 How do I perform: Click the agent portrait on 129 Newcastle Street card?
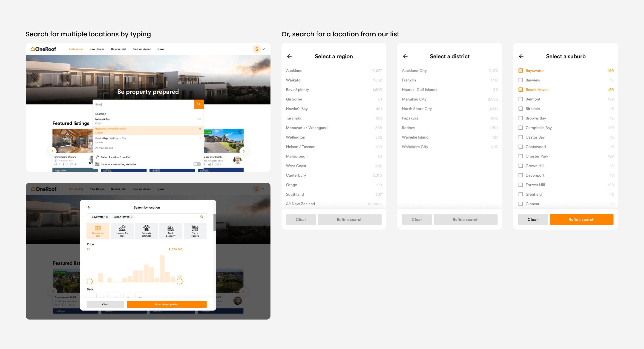(x=237, y=160)
